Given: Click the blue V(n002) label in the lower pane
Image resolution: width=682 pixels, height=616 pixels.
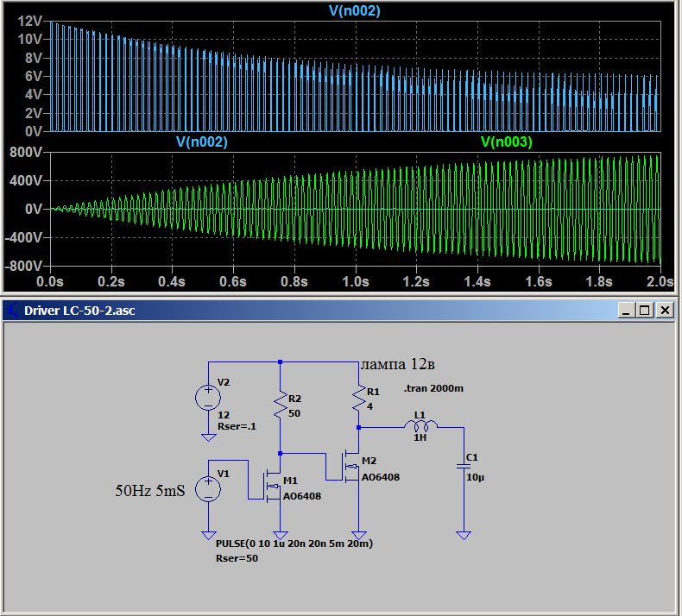Looking at the screenshot, I should coord(201,141).
